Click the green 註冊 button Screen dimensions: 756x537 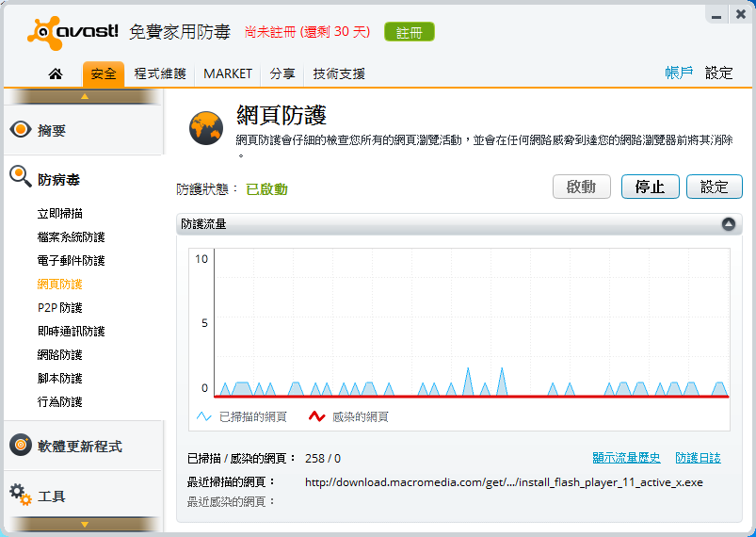tap(410, 32)
